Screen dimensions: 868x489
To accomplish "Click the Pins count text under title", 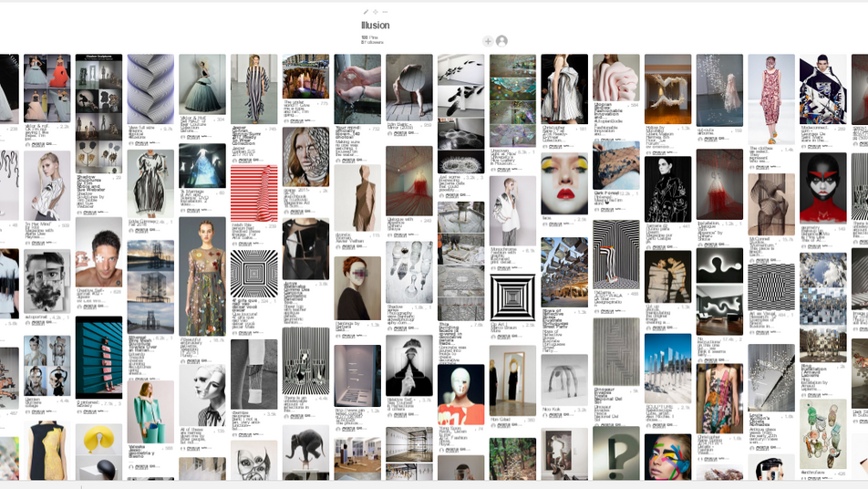I will tap(369, 37).
